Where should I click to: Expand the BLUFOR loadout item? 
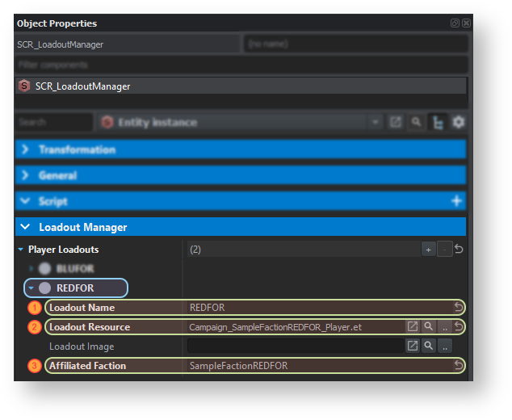(x=31, y=269)
